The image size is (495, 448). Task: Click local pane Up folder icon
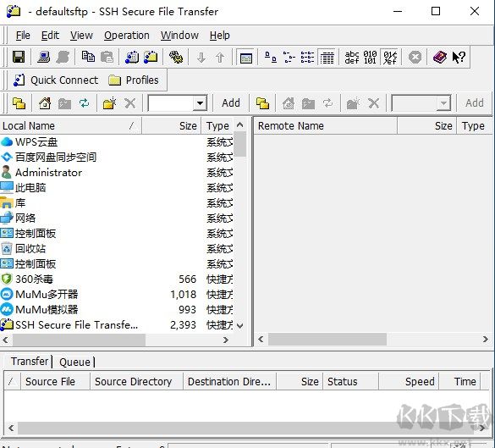pyautogui.click(x=19, y=103)
